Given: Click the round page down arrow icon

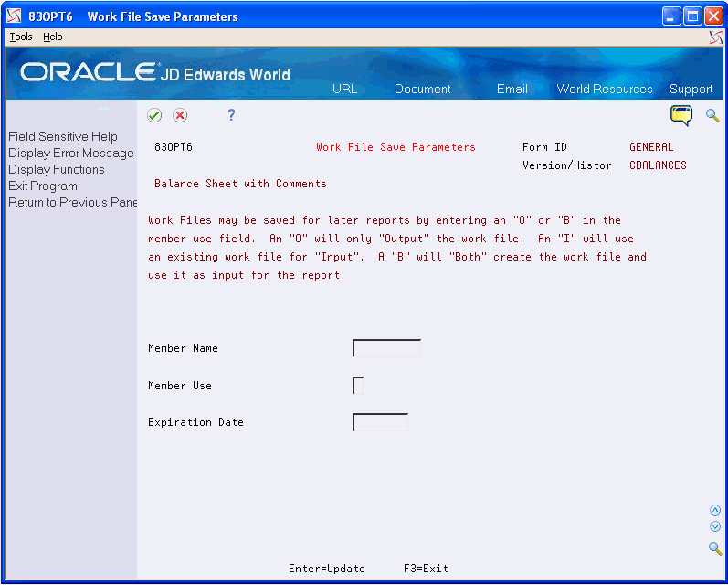Looking at the screenshot, I should point(715,526).
